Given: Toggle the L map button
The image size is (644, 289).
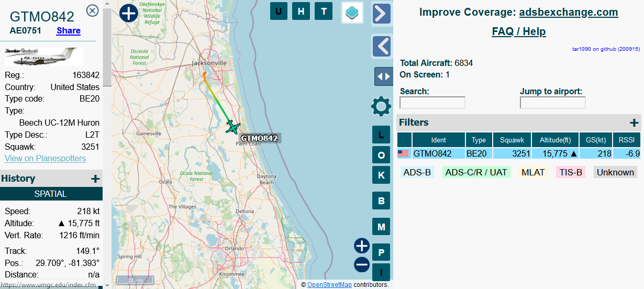Looking at the screenshot, I should [381, 135].
